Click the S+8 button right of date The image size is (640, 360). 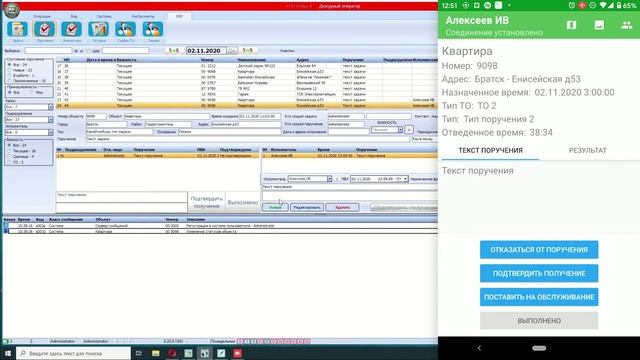tap(247, 51)
